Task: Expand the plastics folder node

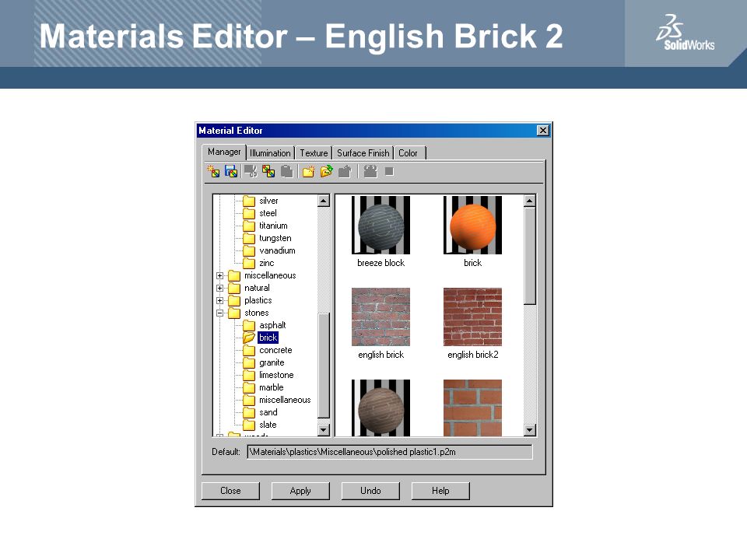Action: [x=219, y=300]
